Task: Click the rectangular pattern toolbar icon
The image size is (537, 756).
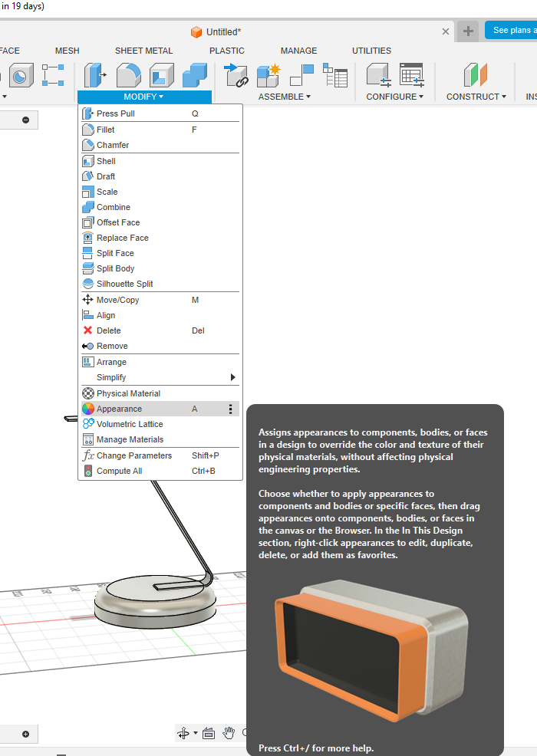Action: (x=53, y=75)
